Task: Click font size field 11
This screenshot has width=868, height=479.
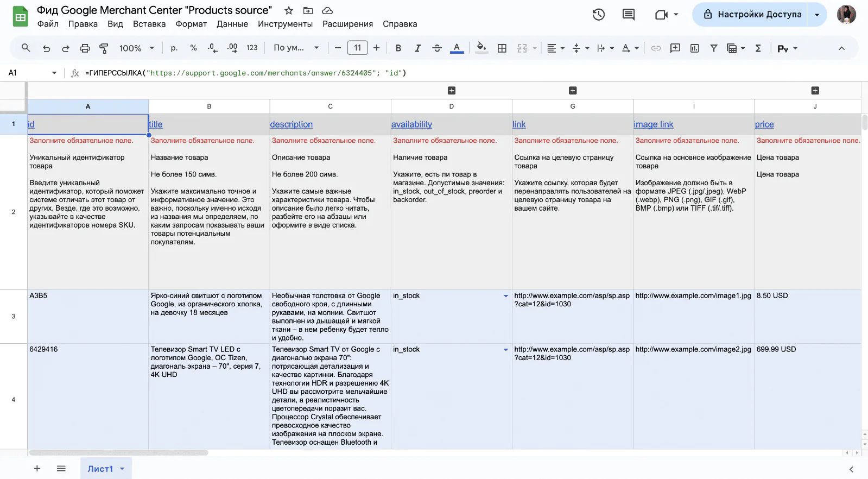Action: tap(357, 48)
